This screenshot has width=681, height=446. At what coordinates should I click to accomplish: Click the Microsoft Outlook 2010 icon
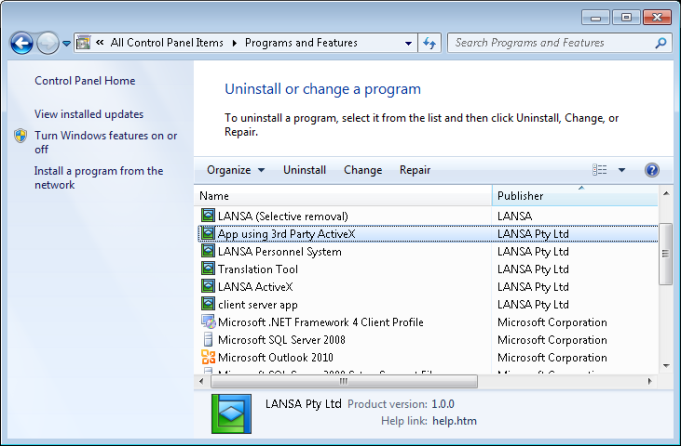click(x=208, y=357)
